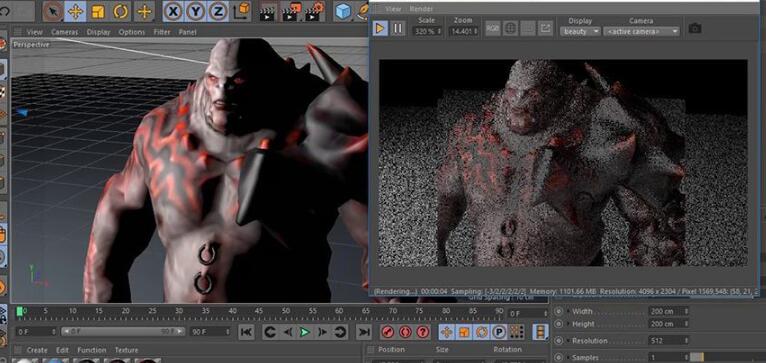Go to next key button
The width and height of the screenshot is (766, 363).
coord(340,333)
